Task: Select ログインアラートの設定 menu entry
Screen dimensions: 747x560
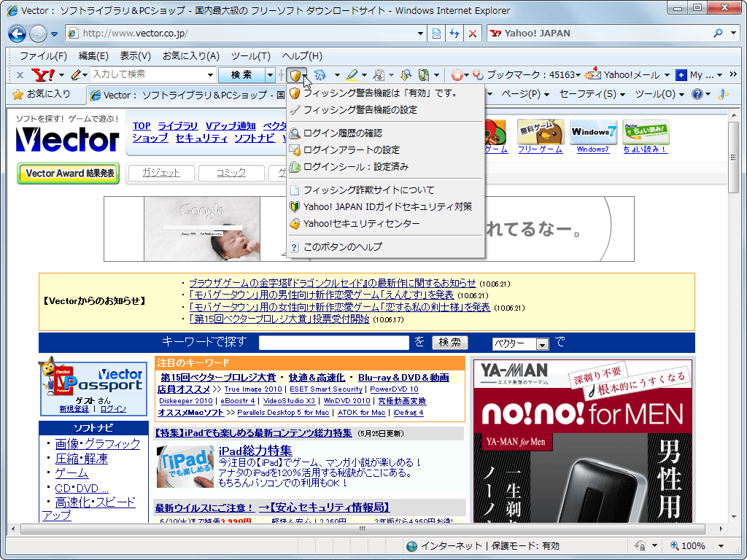Action: pos(385,150)
